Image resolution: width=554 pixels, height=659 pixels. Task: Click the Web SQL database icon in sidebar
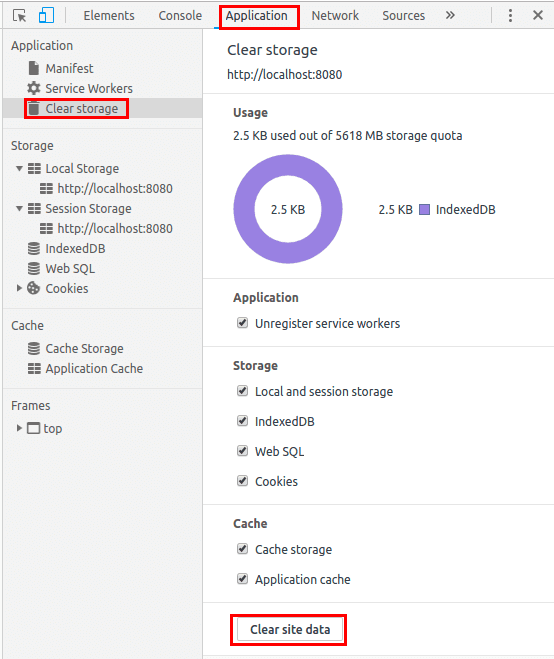click(x=34, y=268)
